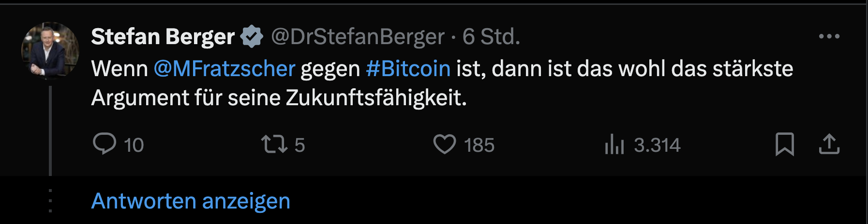Viewport: 868px width, 224px height.
Task: Bookmark the tweet by Stefan Berger
Action: coord(784,144)
